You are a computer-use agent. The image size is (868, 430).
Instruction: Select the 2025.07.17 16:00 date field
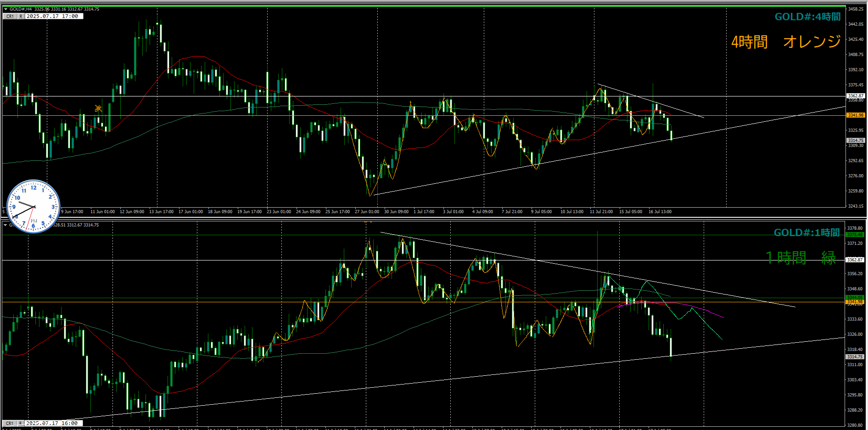tap(54, 423)
